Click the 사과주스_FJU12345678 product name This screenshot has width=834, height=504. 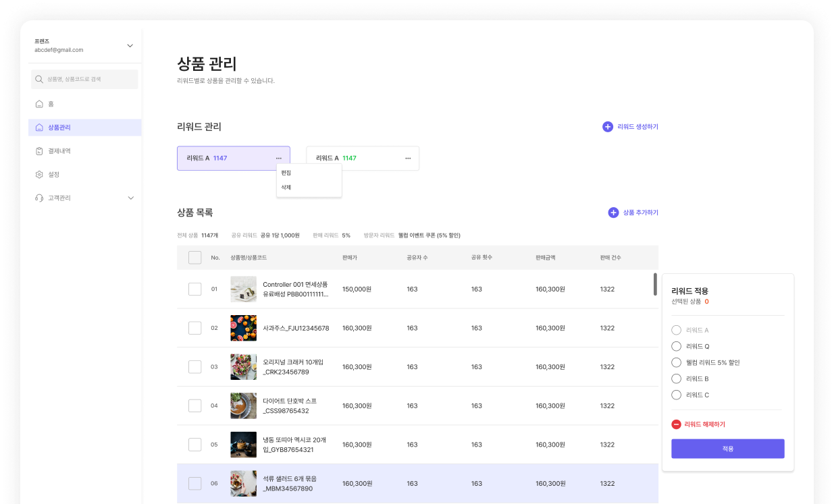tap(296, 328)
